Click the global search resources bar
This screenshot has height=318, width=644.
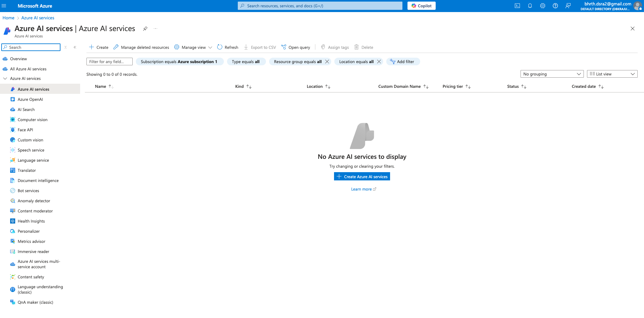point(320,6)
